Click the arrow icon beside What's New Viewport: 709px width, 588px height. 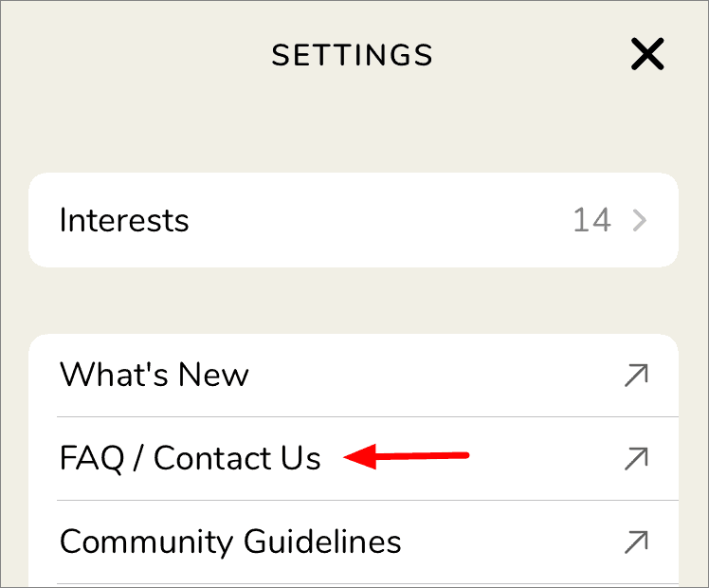coord(635,376)
